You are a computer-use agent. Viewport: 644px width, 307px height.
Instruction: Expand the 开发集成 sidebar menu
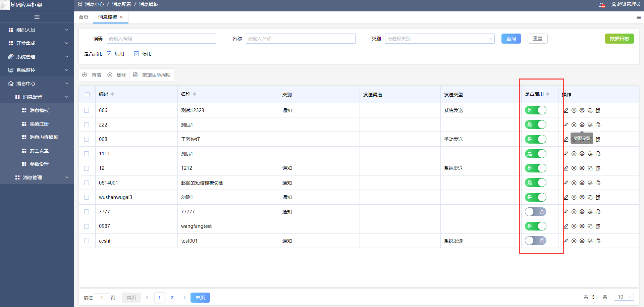[37, 43]
